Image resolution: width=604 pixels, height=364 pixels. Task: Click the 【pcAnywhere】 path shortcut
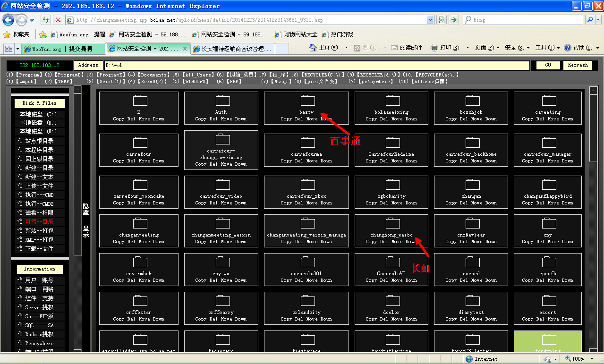pos(375,81)
